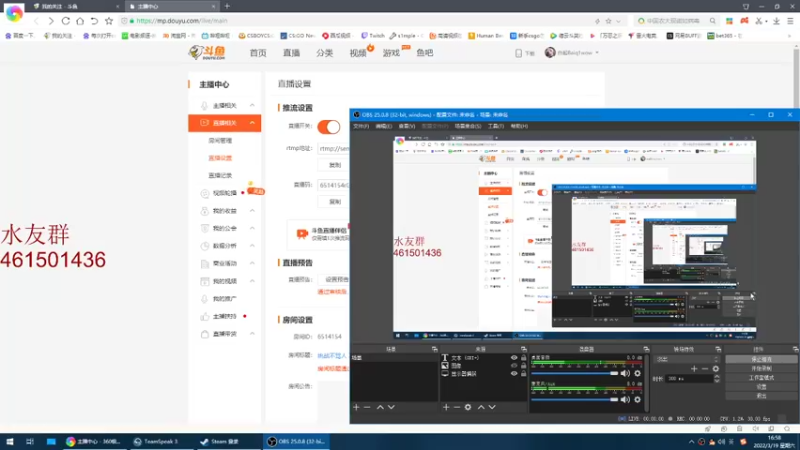Screen dimensions: 800x450
Task: Expand the 我的公会 sidebar section
Action: coord(252,228)
